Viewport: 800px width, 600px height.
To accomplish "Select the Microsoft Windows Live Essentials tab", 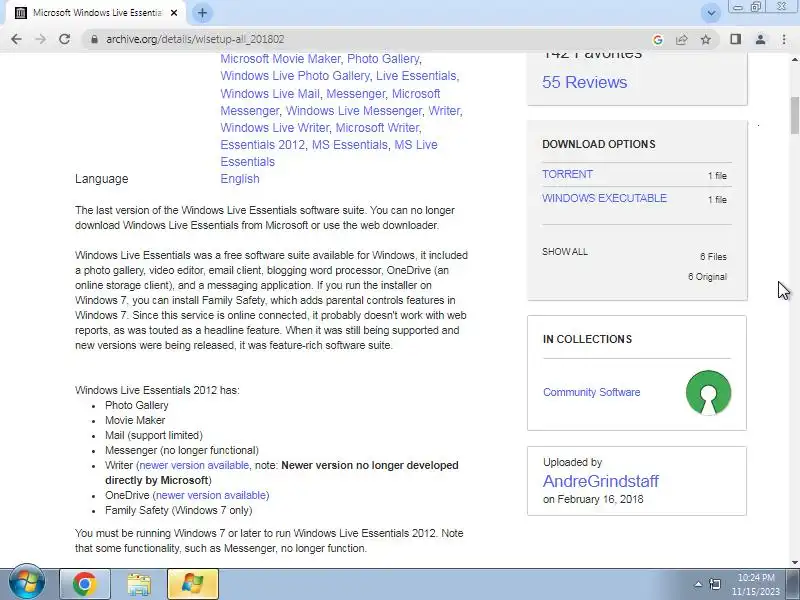I will click(x=96, y=13).
